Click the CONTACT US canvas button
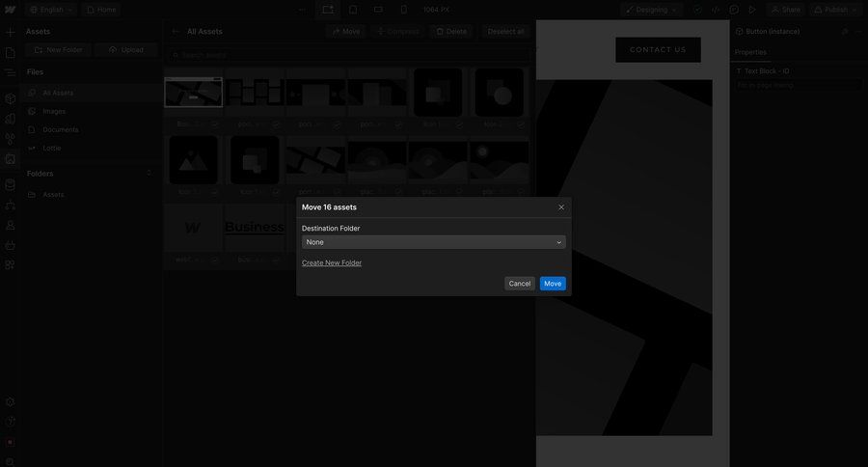The height and width of the screenshot is (467, 868). pyautogui.click(x=658, y=50)
